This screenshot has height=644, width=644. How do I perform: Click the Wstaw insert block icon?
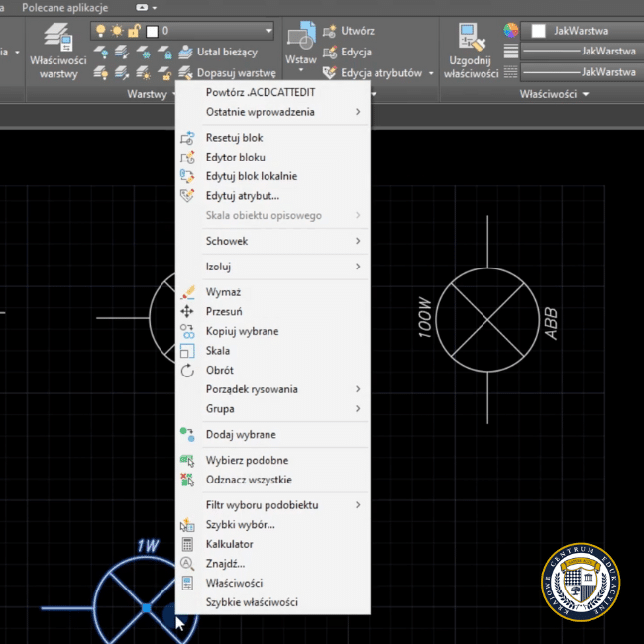click(x=301, y=35)
